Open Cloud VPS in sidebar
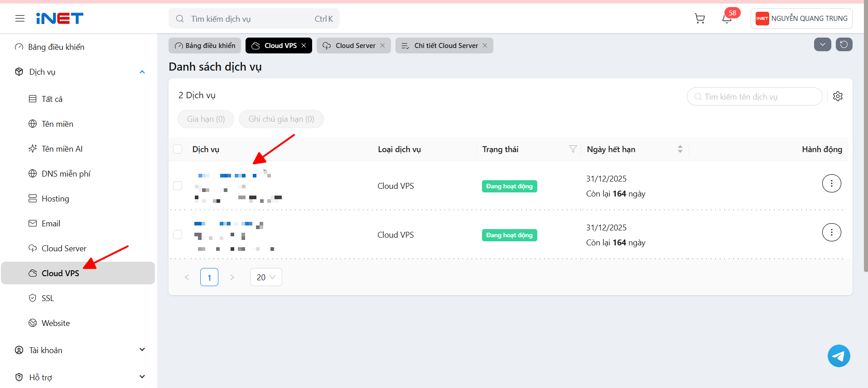Image resolution: width=868 pixels, height=388 pixels. click(78, 273)
